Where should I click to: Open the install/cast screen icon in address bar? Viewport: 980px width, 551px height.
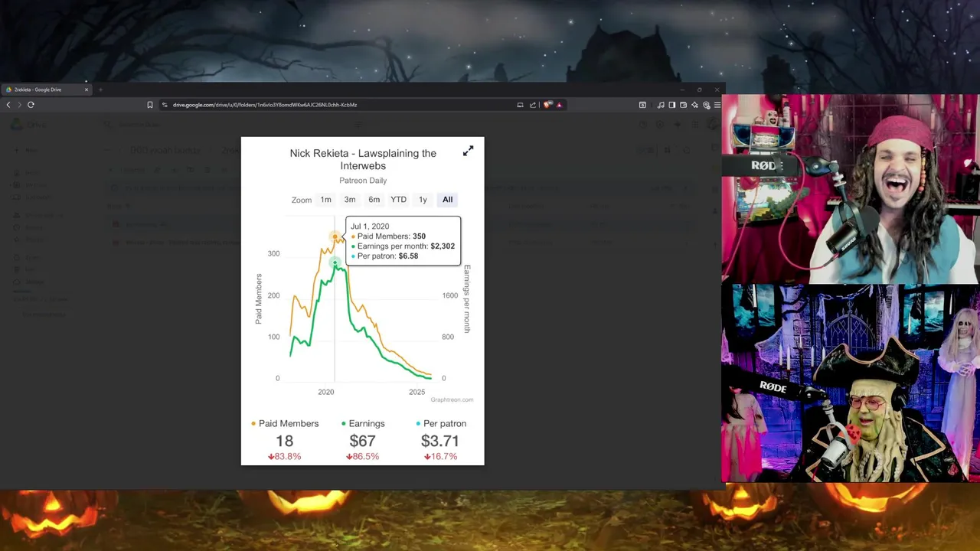[x=520, y=105]
